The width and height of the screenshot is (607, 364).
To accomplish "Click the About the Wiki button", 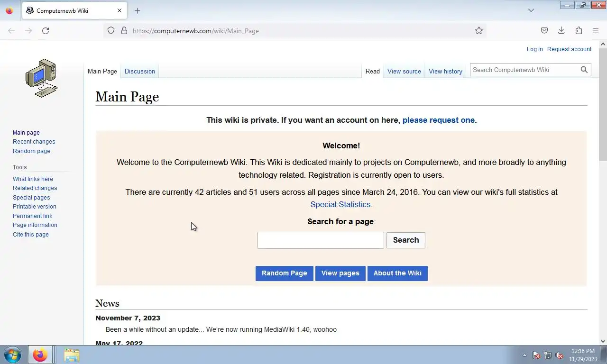I will [397, 273].
